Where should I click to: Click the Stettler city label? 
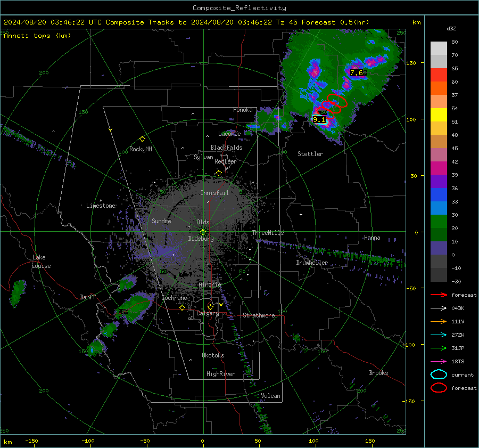tap(310, 154)
